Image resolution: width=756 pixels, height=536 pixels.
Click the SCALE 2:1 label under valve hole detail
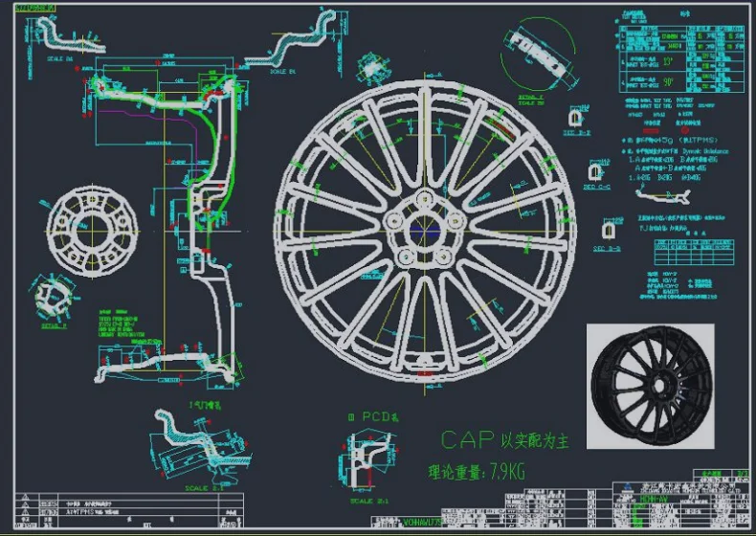coord(204,488)
